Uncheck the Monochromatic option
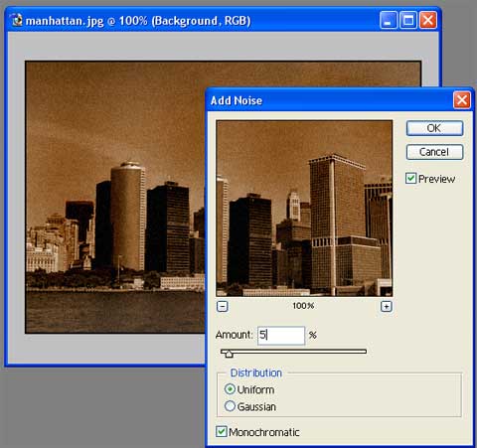477x448 pixels. [x=222, y=432]
